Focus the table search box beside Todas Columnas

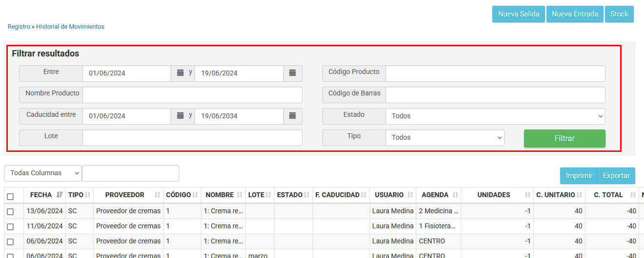point(131,173)
